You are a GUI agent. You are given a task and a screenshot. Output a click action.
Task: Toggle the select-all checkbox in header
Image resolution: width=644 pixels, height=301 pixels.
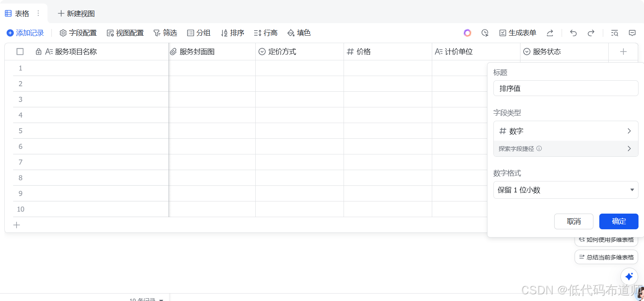click(20, 52)
